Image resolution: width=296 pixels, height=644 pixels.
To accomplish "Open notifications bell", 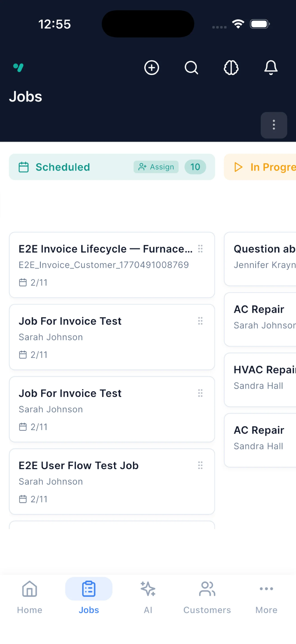I will [271, 68].
